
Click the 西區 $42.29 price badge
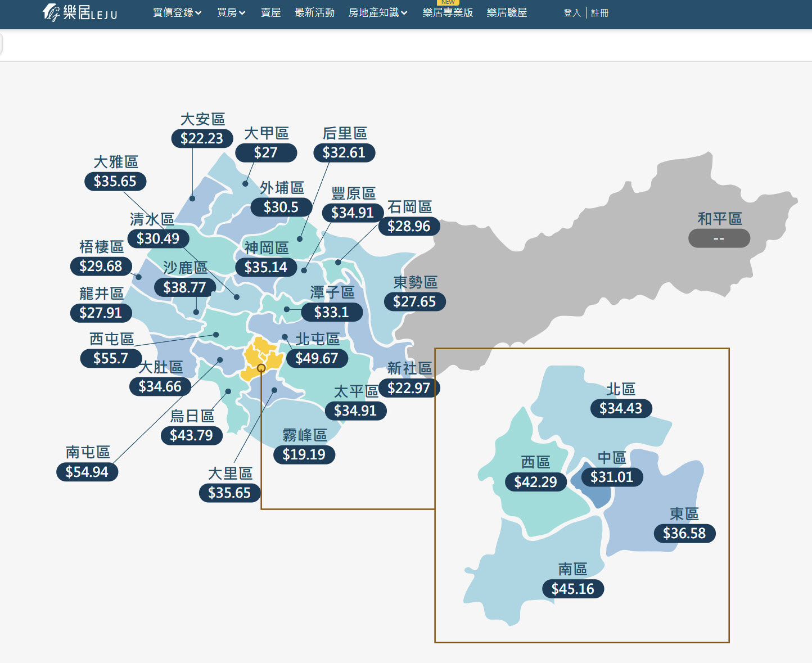[535, 482]
